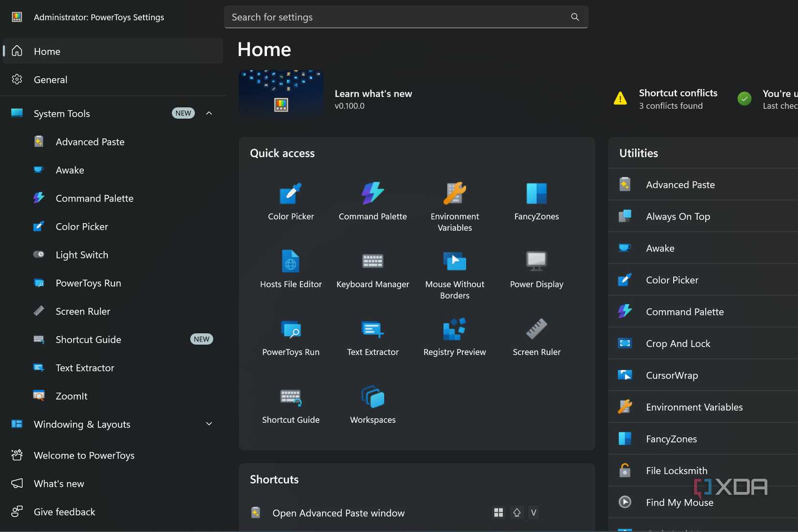The height and width of the screenshot is (532, 798).
Task: Launch PowerToys Run from Quick access
Action: click(291, 337)
